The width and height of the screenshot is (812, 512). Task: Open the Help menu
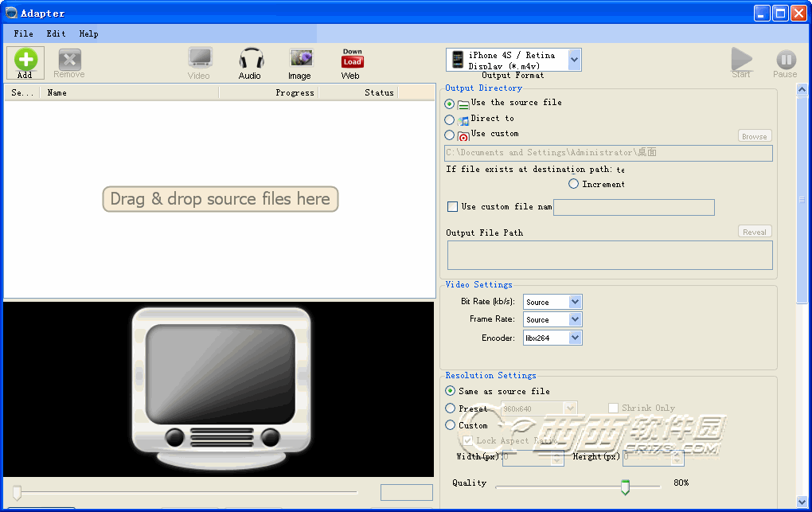(88, 33)
